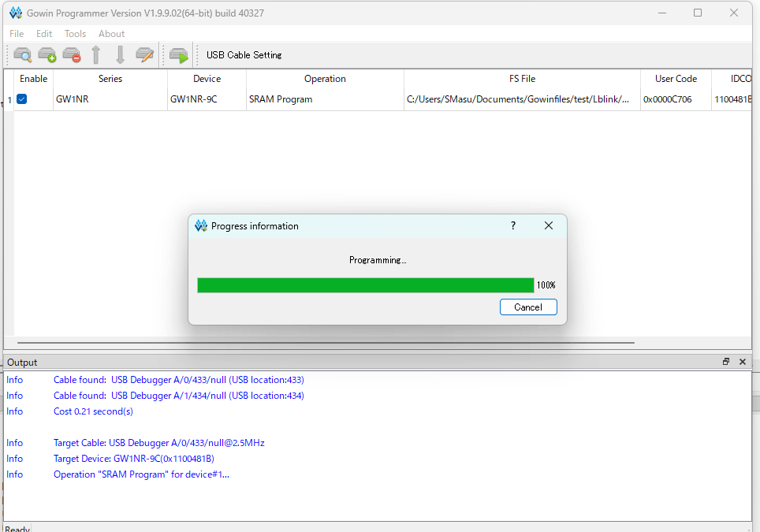This screenshot has width=760, height=532.
Task: Select the GW1NR series cell
Action: click(x=110, y=99)
